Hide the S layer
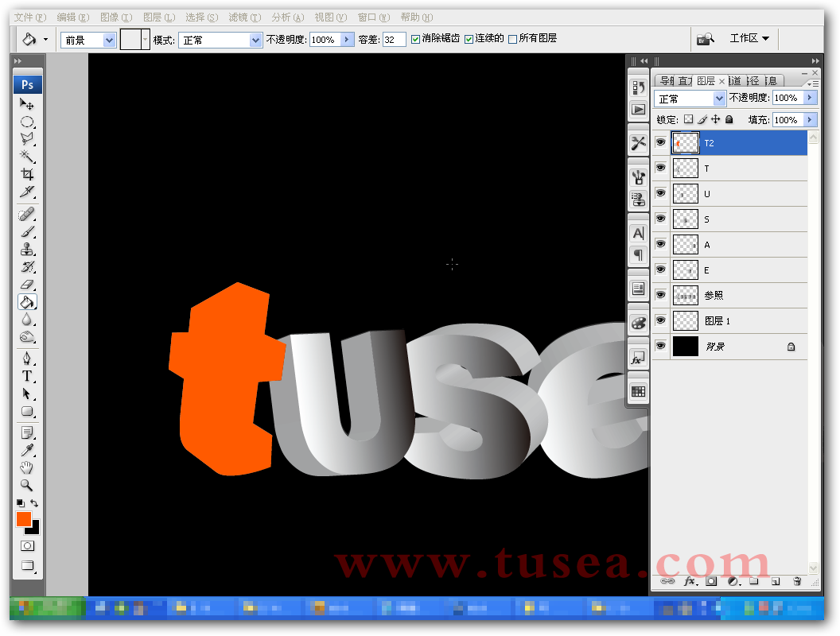Image resolution: width=840 pixels, height=636 pixels. [661, 219]
